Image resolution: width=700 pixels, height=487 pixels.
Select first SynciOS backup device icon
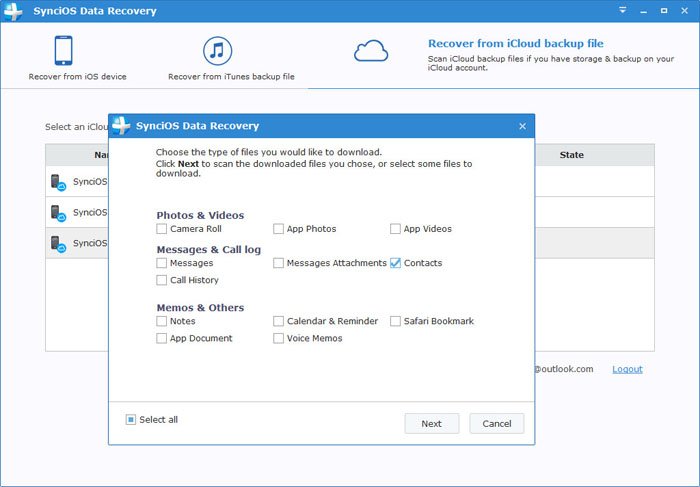point(58,182)
